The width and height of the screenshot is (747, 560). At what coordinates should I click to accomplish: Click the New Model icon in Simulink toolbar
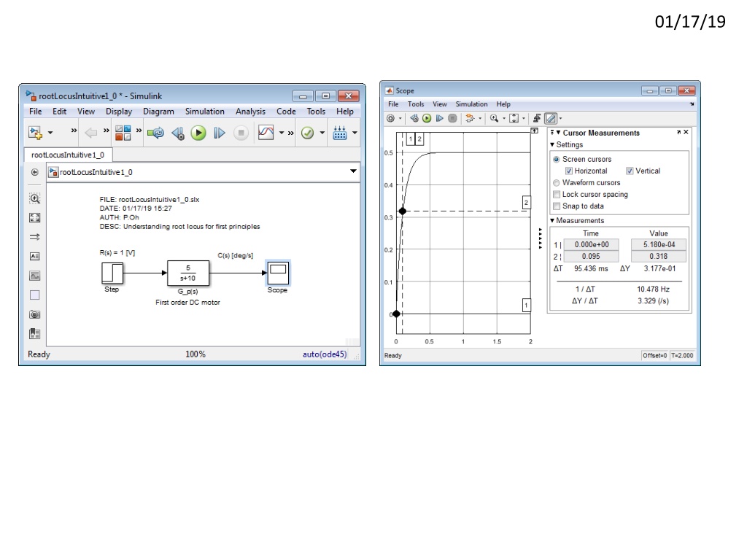point(35,133)
